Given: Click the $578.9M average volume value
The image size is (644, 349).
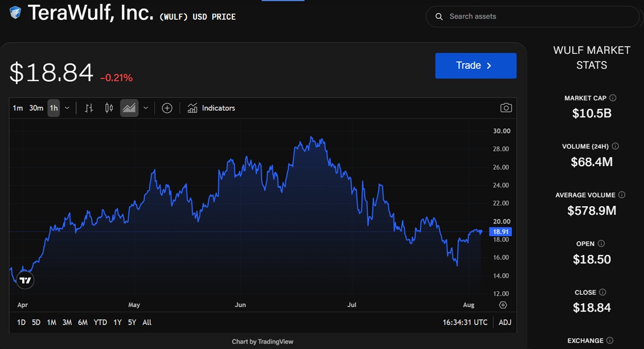Looking at the screenshot, I should tap(592, 211).
